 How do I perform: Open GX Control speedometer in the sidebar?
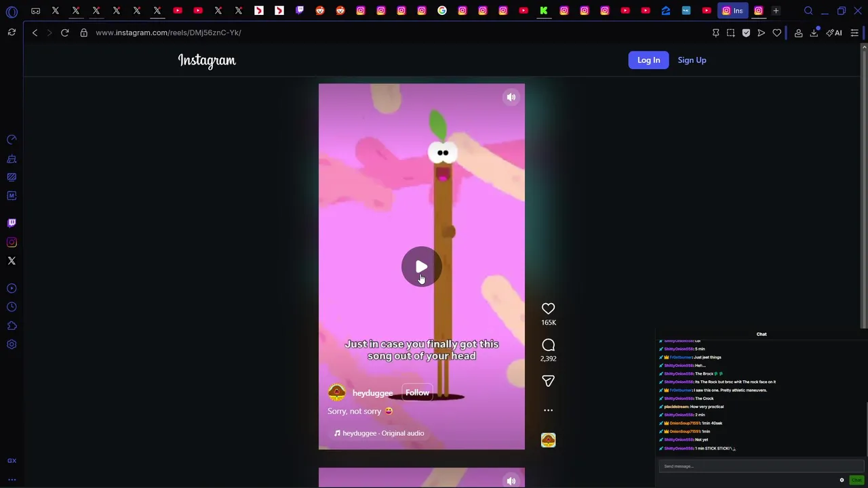click(12, 140)
